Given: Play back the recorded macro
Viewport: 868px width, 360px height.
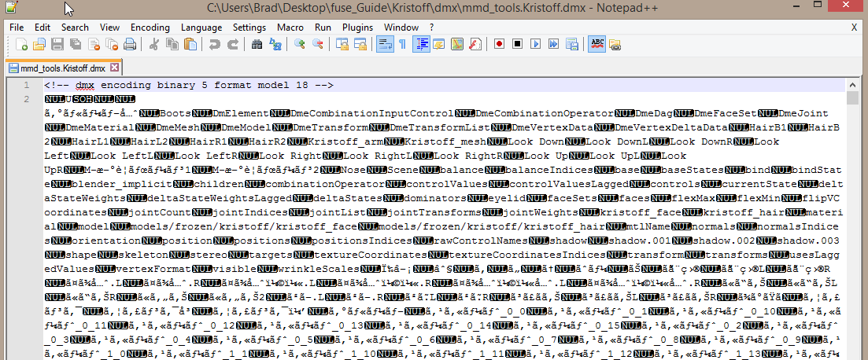Looking at the screenshot, I should tap(536, 44).
